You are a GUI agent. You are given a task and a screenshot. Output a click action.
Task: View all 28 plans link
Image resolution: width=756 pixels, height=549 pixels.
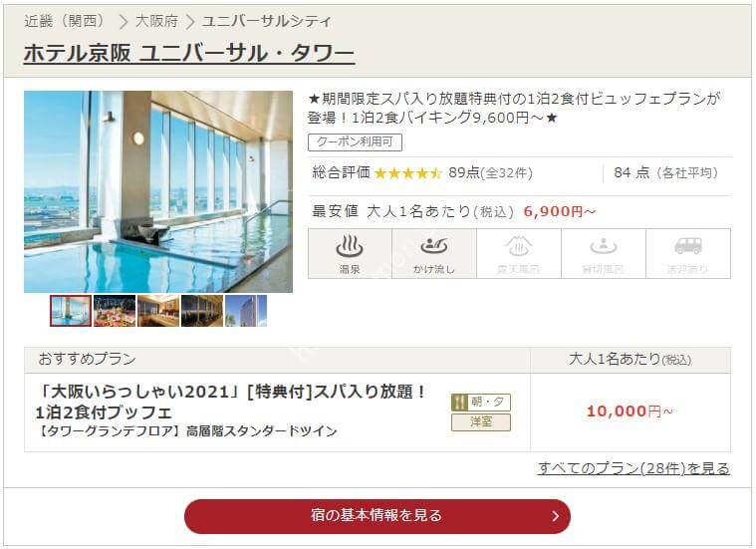pyautogui.click(x=633, y=468)
